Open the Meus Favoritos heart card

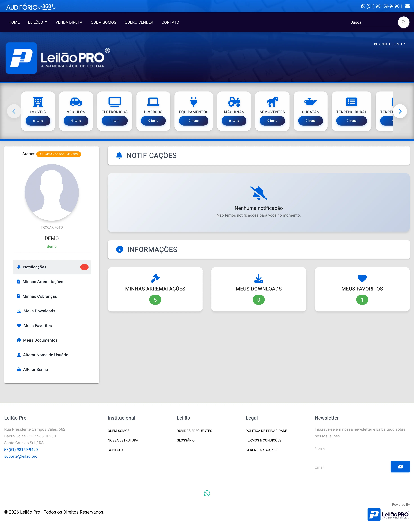click(362, 278)
